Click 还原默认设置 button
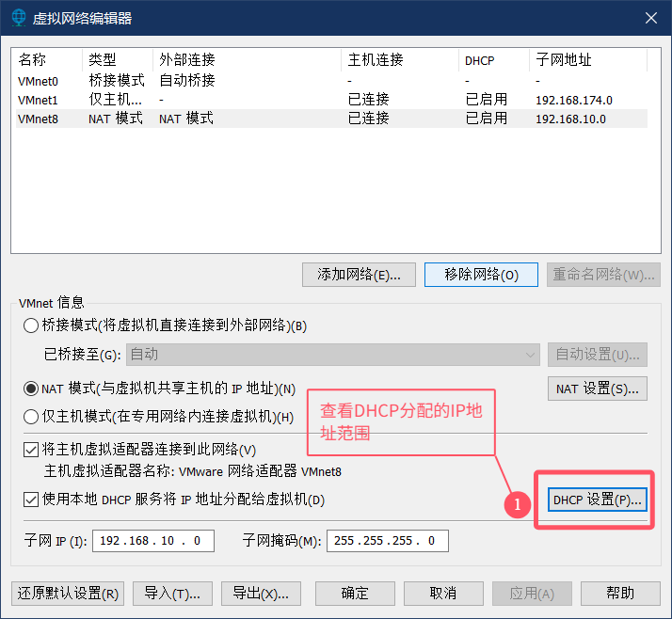672x619 pixels. pyautogui.click(x=68, y=594)
